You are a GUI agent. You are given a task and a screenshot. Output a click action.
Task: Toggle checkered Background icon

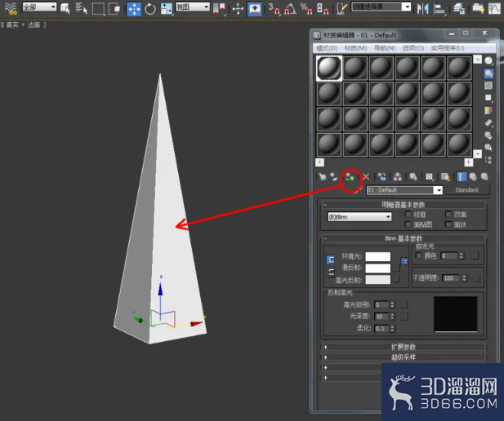[488, 86]
